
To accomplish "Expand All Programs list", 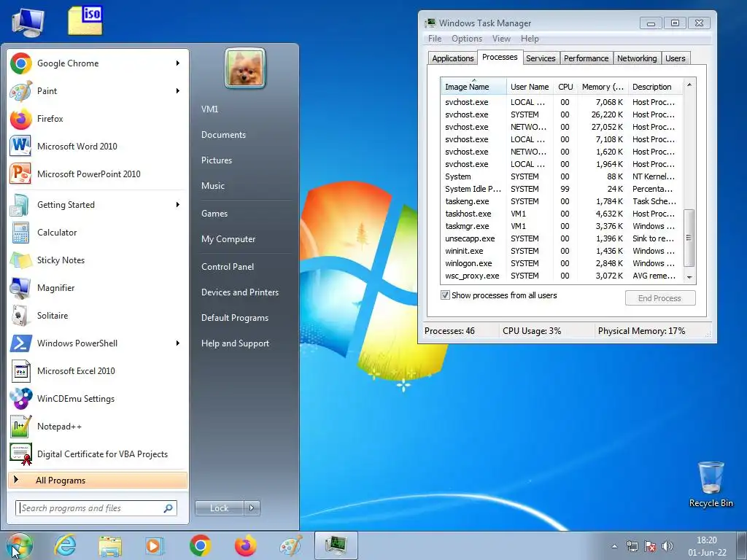I will point(98,481).
